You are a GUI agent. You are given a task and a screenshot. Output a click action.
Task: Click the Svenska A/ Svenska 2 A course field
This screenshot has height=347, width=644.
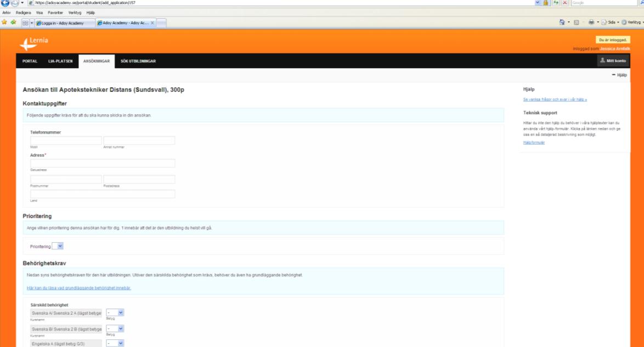66,313
